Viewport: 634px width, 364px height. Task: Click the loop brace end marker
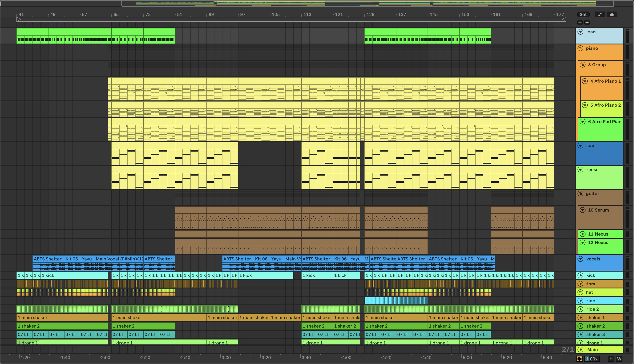point(564,20)
